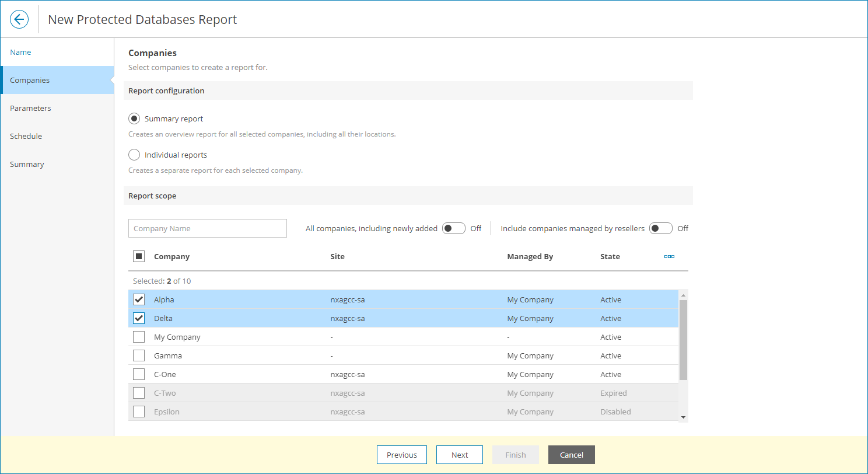Switch to the Name step
868x474 pixels.
click(x=20, y=52)
